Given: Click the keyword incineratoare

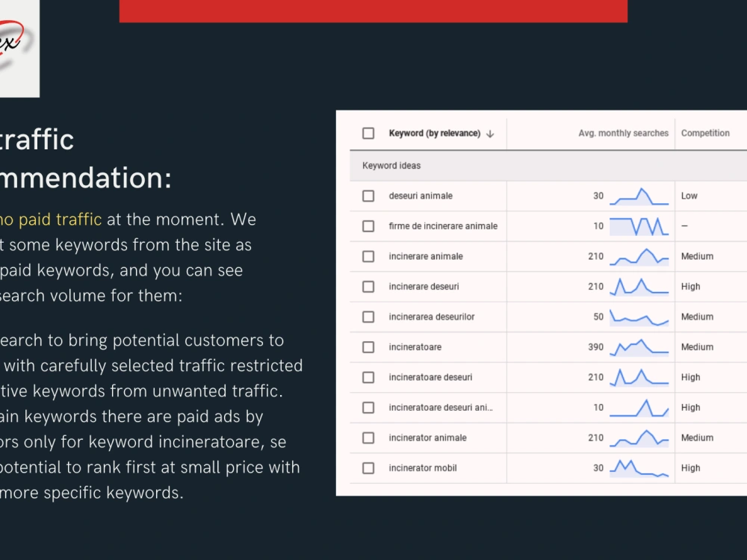Looking at the screenshot, I should [x=415, y=347].
